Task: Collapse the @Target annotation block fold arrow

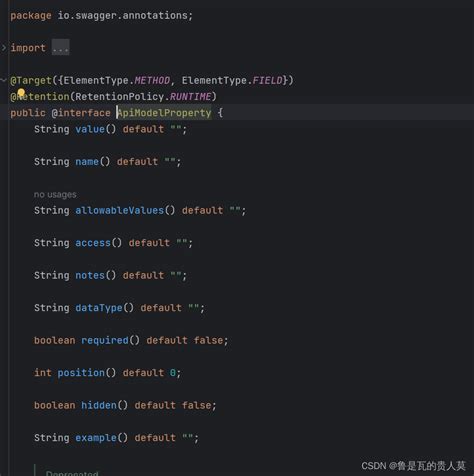Action: pos(4,80)
